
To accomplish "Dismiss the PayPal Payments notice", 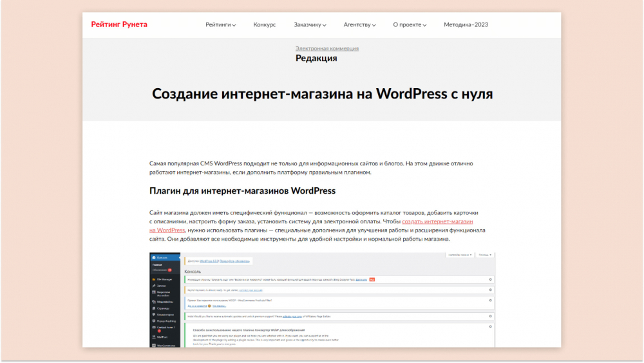I will [x=490, y=290].
